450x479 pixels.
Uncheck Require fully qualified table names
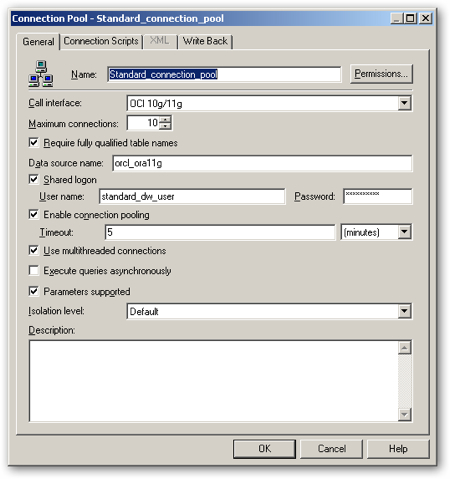point(34,142)
